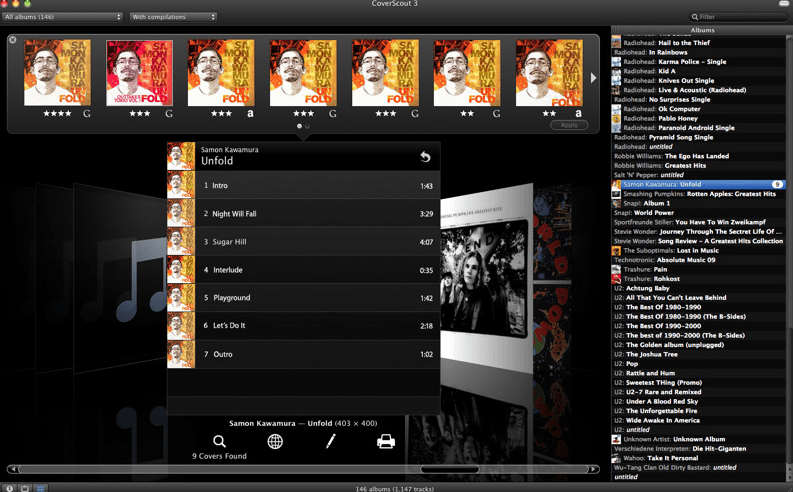
Task: Select Radiohead: Hail to the Thief
Action: click(x=698, y=43)
